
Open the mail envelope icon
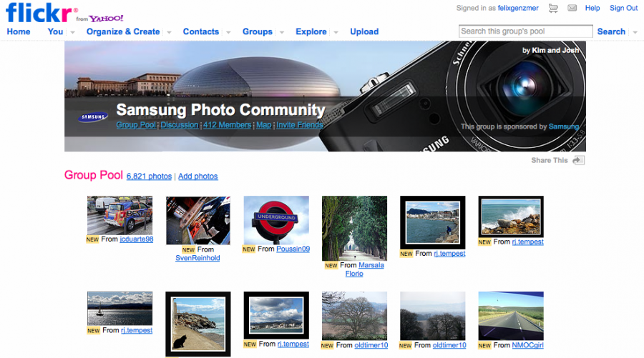[x=572, y=8]
